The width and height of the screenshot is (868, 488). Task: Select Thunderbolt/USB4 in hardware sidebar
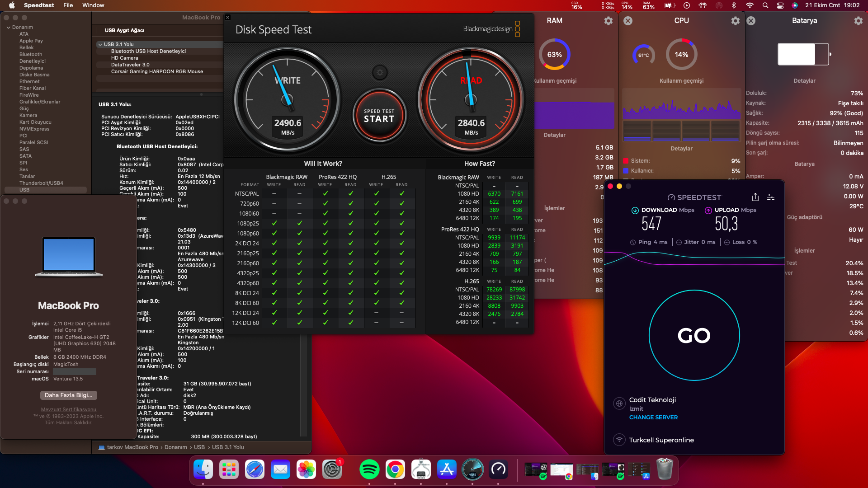pos(41,183)
